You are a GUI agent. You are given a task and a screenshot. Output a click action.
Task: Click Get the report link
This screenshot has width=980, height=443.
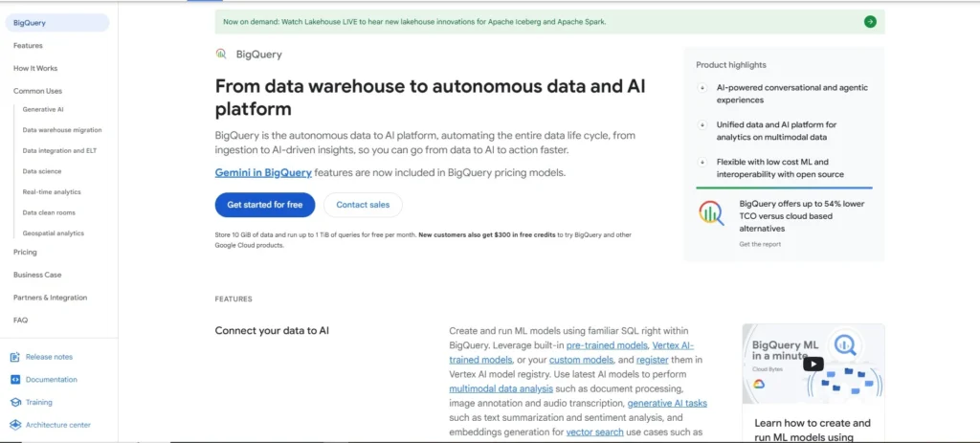pos(760,244)
